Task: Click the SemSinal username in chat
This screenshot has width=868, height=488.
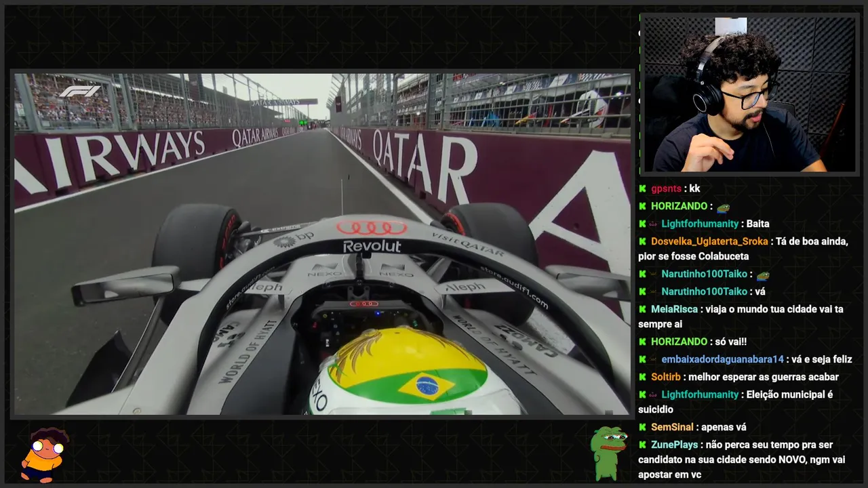Action: (672, 427)
